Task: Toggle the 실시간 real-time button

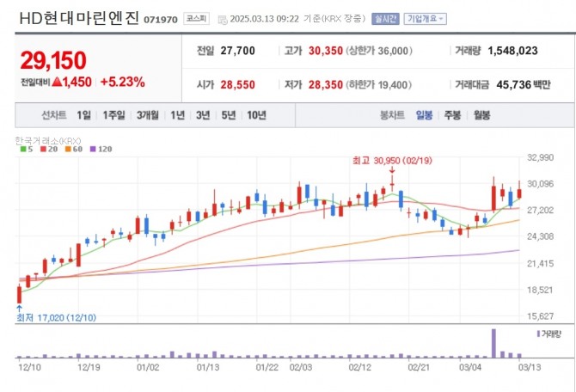Action: tap(383, 18)
